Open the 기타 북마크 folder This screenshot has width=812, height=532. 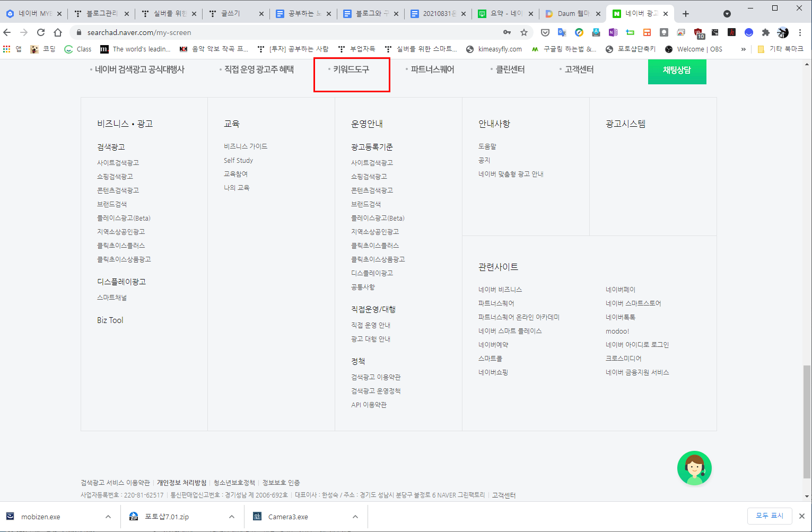pyautogui.click(x=780, y=49)
